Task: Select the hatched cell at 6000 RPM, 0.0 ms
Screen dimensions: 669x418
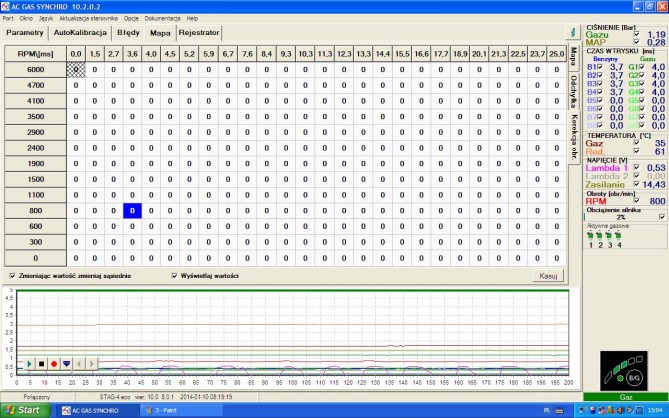Action: 76,70
